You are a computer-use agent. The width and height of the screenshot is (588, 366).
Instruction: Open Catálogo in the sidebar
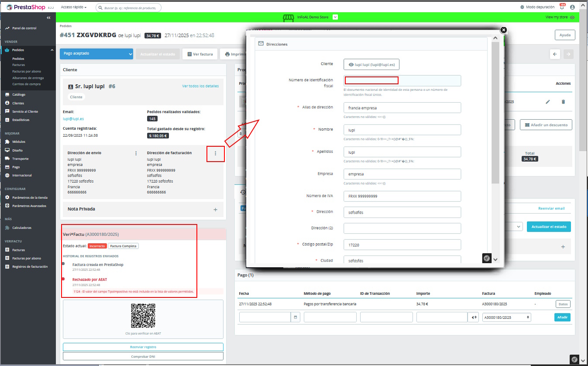(19, 94)
